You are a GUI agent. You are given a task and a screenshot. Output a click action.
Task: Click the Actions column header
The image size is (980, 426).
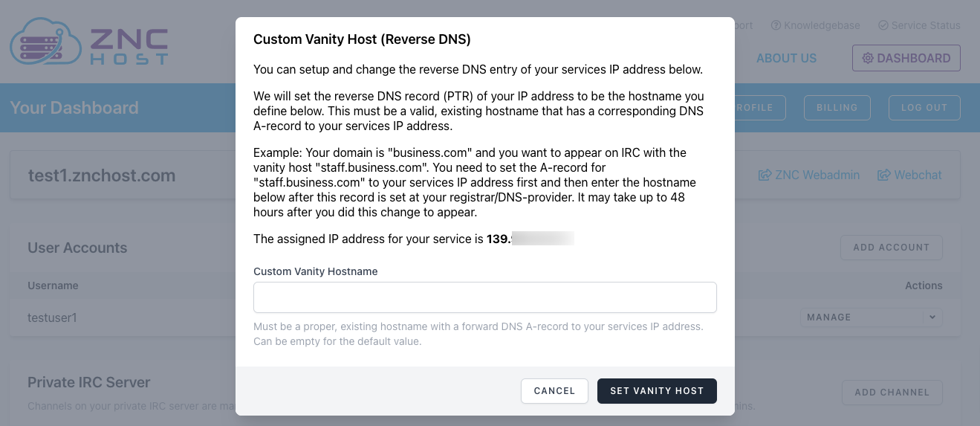coord(923,285)
